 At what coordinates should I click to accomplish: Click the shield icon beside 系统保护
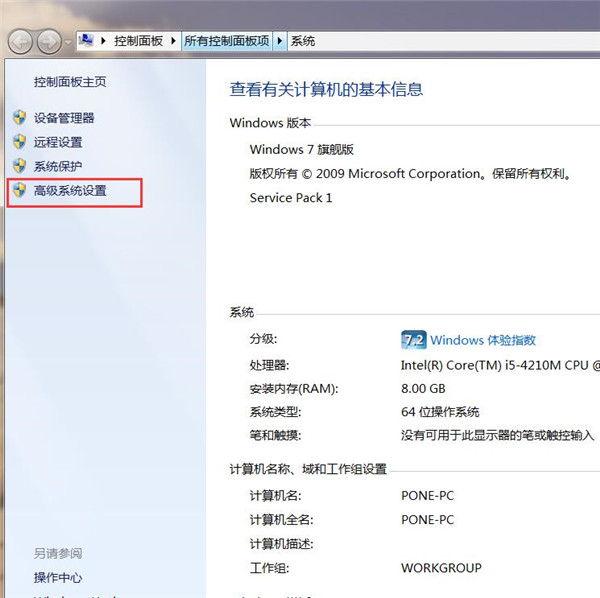(19, 166)
